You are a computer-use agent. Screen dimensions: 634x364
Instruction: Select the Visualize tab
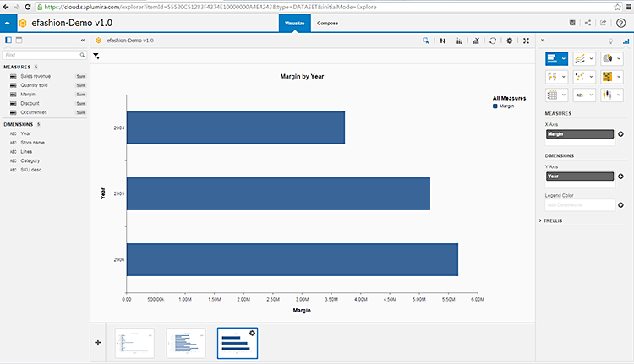coord(292,24)
